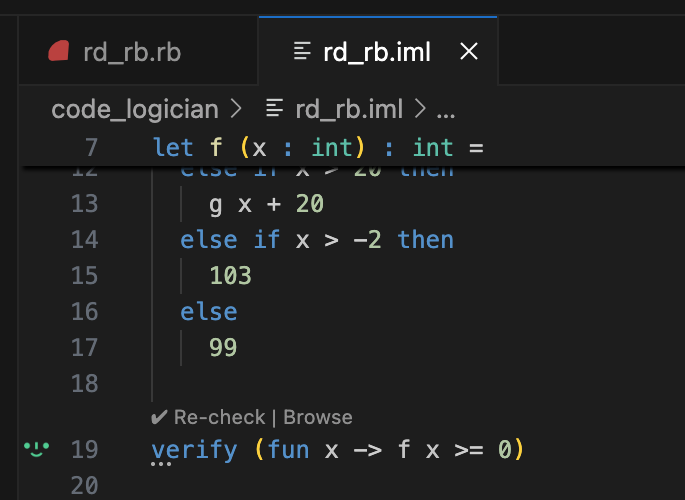Close the rd_rb.iml tab
685x500 pixels.
pos(468,52)
